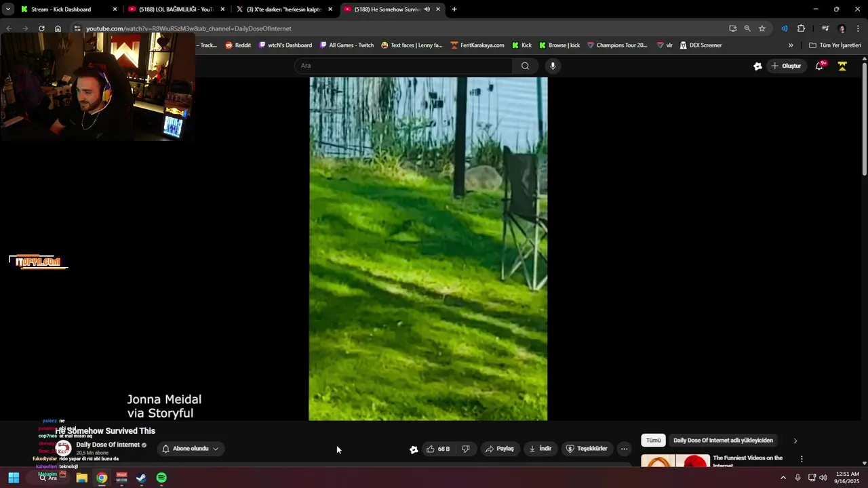Show hidden system tray icons

783,478
